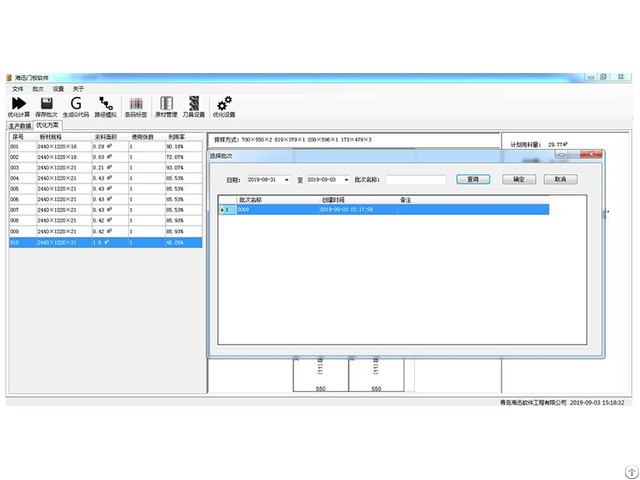Switch to the 生产数据 tab
Image resolution: width=640 pixels, height=480 pixels.
20,126
